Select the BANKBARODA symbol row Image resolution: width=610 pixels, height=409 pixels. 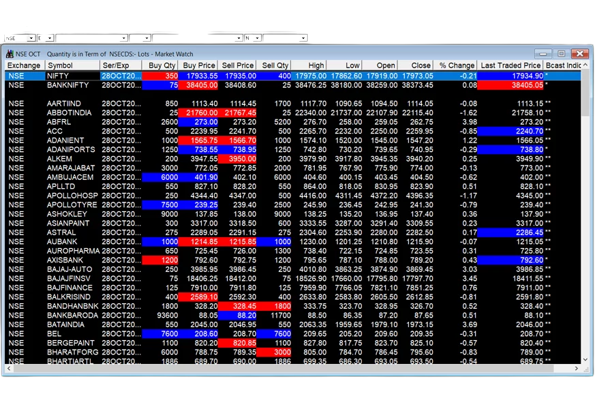tap(293, 316)
